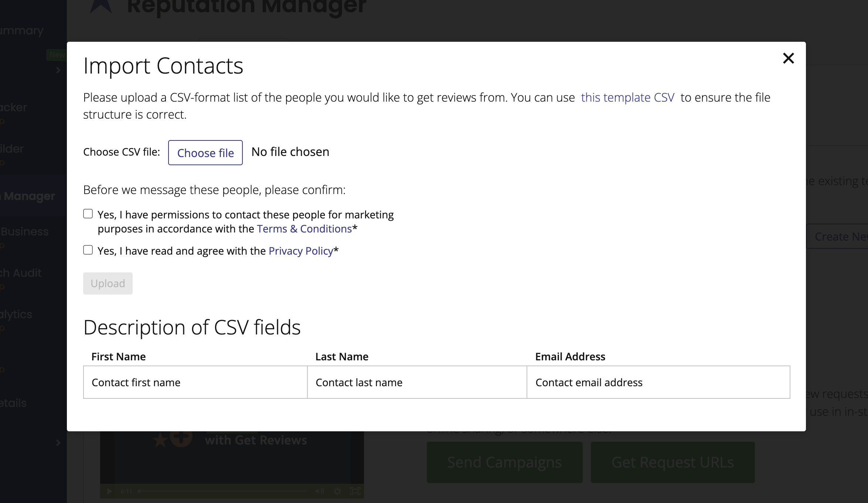868x503 pixels.
Task: Click the video progress bar
Action: click(223, 491)
